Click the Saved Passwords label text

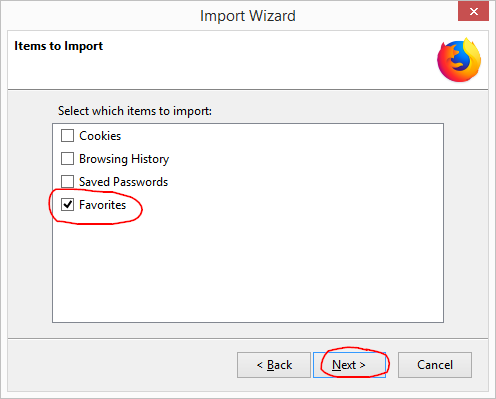tap(123, 182)
